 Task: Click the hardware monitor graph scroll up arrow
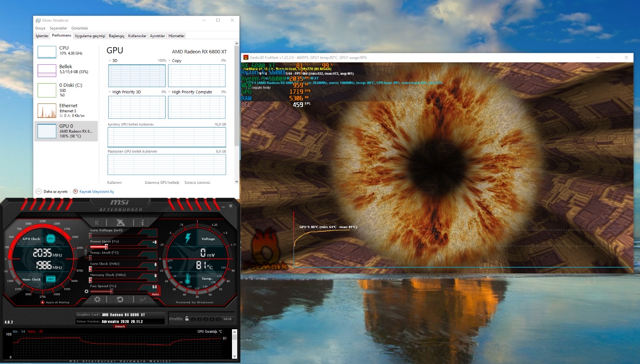235,332
